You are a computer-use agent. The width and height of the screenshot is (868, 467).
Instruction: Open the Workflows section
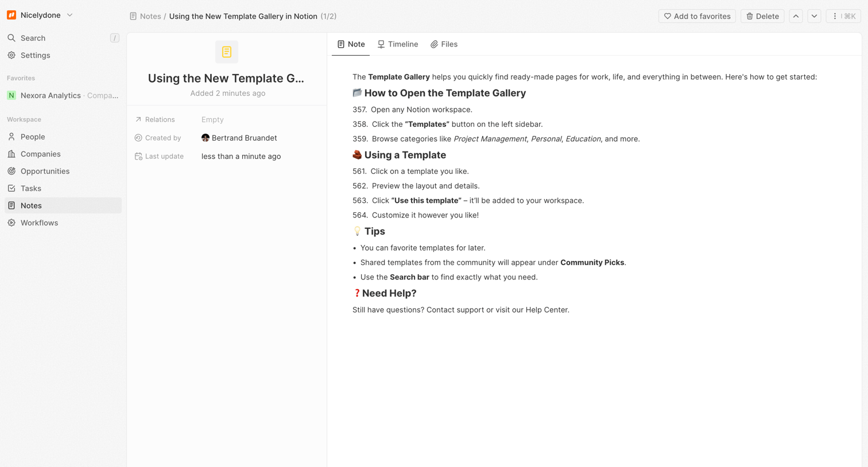coord(63,223)
